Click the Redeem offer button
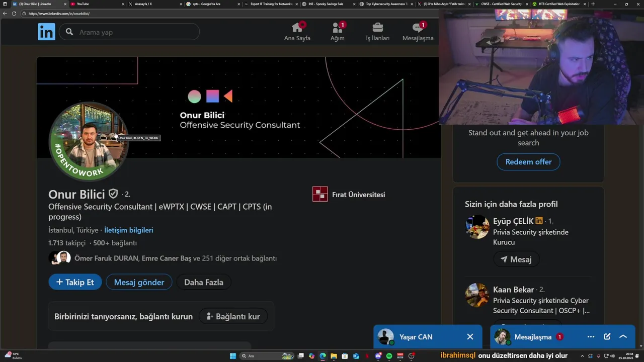Image resolution: width=644 pixels, height=362 pixels. tap(528, 162)
